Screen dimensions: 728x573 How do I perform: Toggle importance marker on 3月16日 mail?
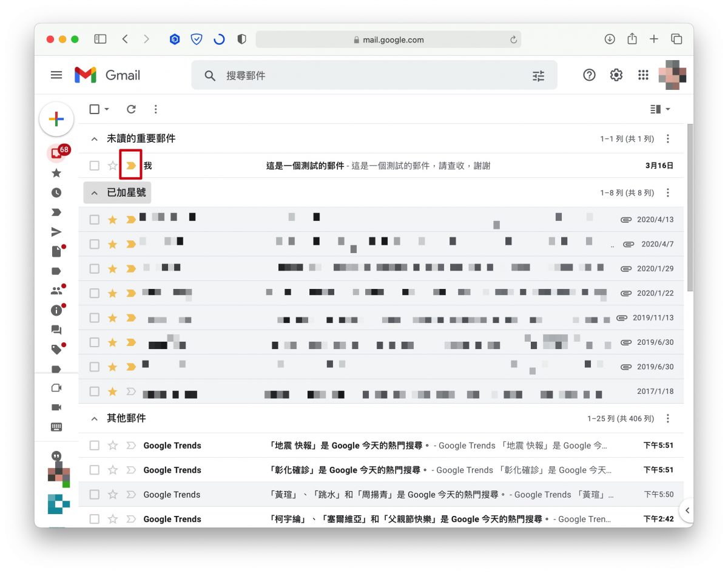coord(130,166)
